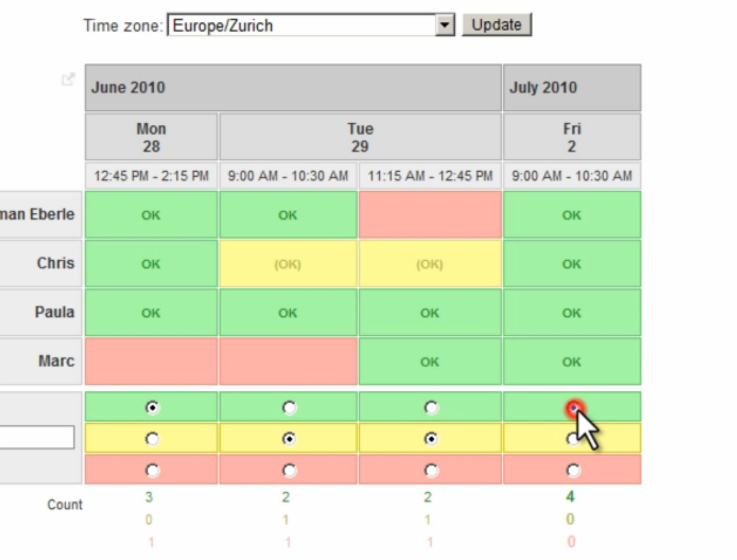Click the timezone selector's dropdown arrow

(x=444, y=24)
